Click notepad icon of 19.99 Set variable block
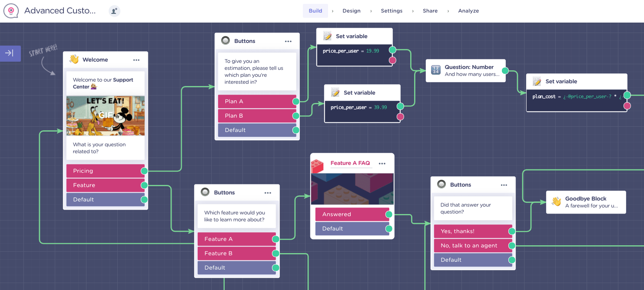 pos(328,36)
